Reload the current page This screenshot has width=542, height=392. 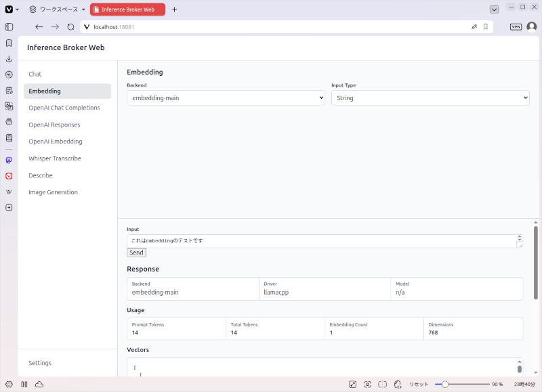click(71, 27)
